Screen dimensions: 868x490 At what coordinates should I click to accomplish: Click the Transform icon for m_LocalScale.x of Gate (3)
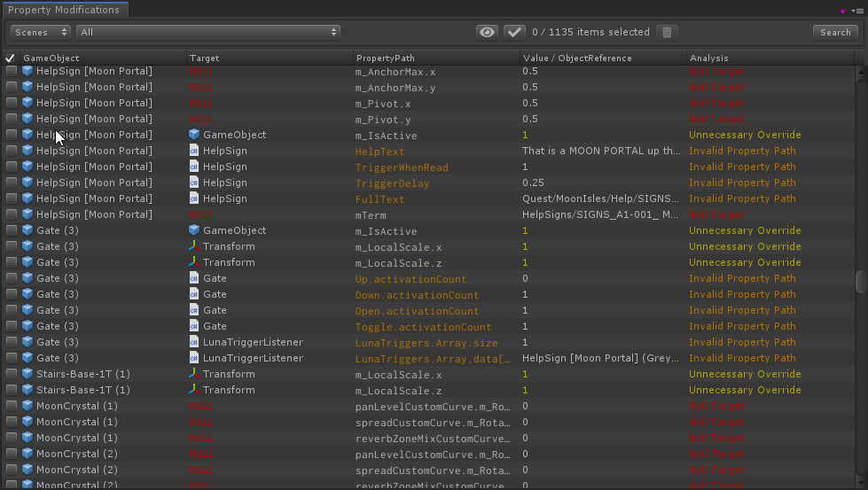(194, 246)
